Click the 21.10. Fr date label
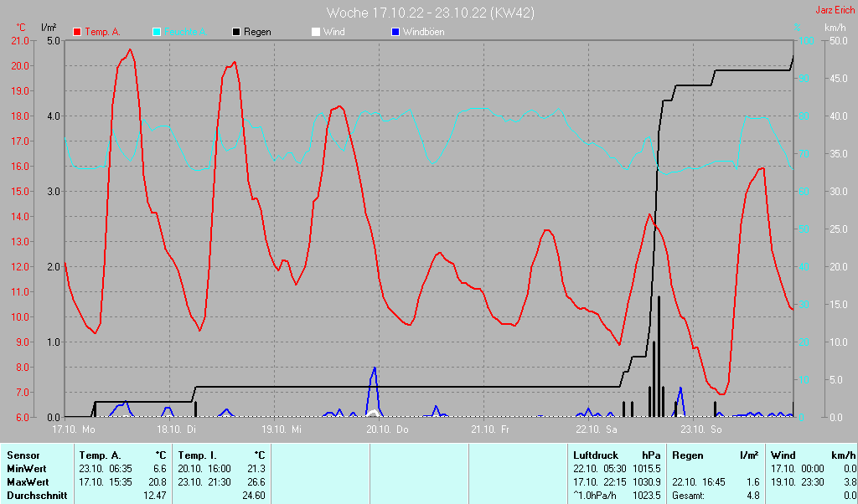The image size is (858, 504). click(490, 429)
